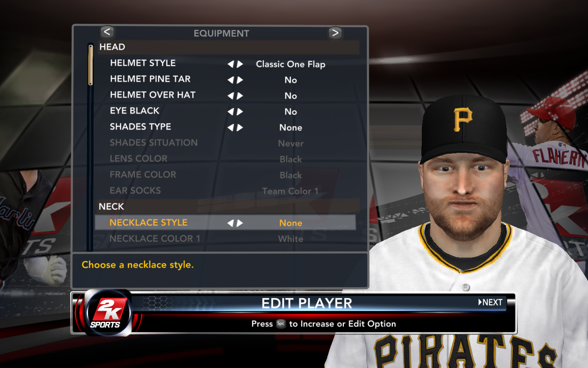
Task: Click the equipment list scrollbar thumb
Action: point(91,65)
